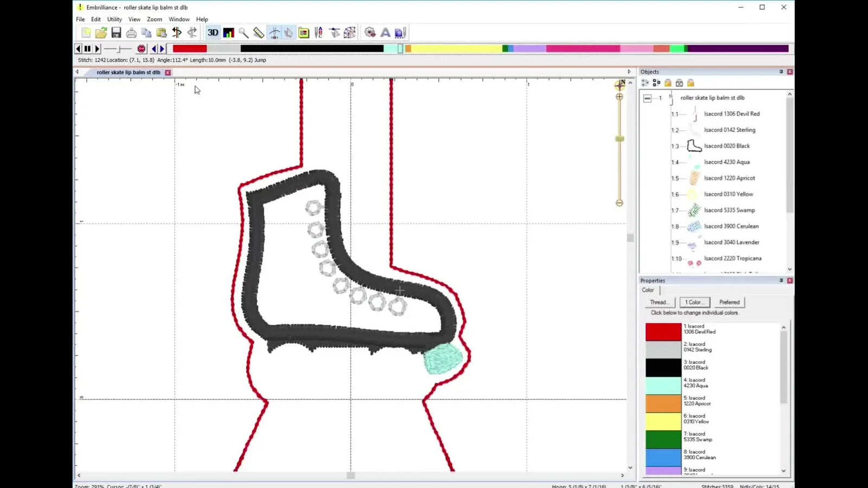
Task: Open the design information page icon
Action: pyautogui.click(x=304, y=33)
